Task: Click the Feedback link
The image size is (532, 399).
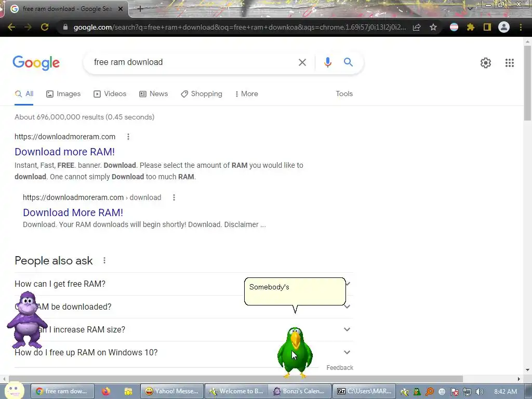Action: point(340,368)
